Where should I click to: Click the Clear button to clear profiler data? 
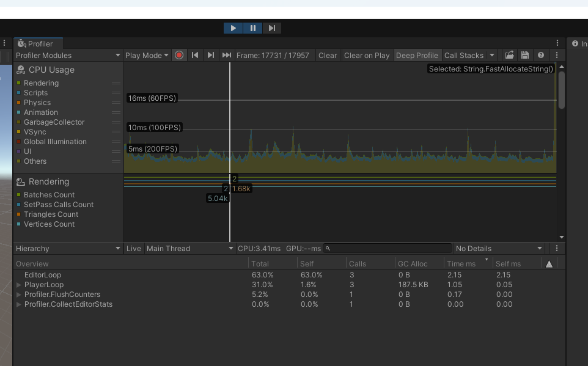(328, 55)
